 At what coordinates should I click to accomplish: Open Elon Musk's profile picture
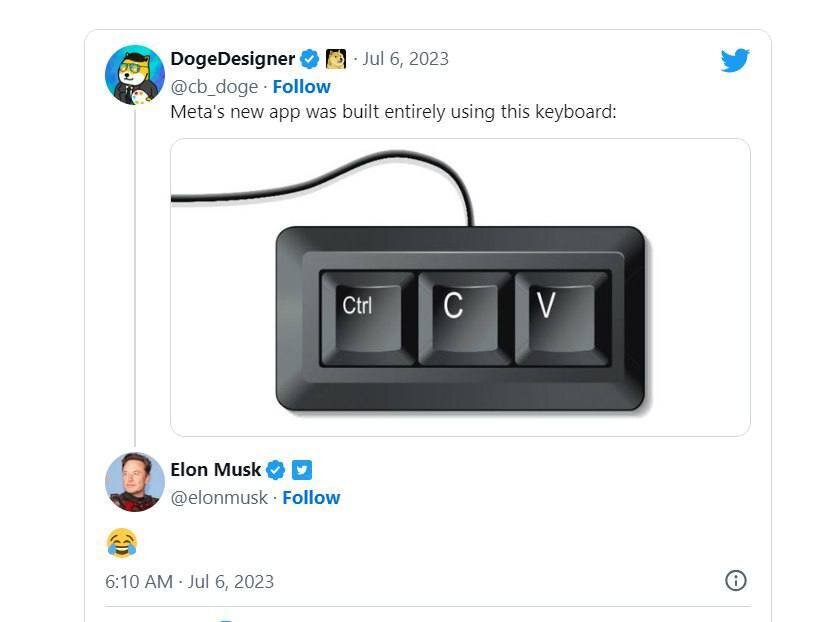134,483
